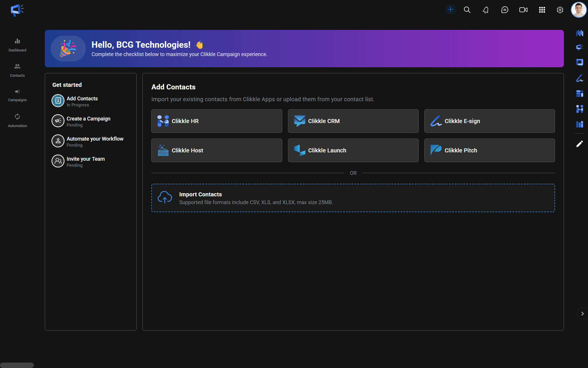
Task: Open the search magnifier icon
Action: [x=467, y=10]
